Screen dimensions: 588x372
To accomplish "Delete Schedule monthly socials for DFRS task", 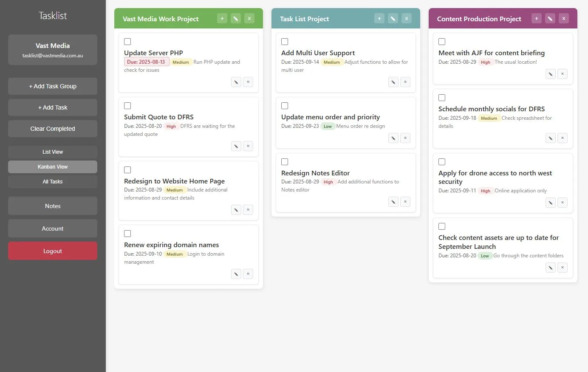I will pos(563,138).
